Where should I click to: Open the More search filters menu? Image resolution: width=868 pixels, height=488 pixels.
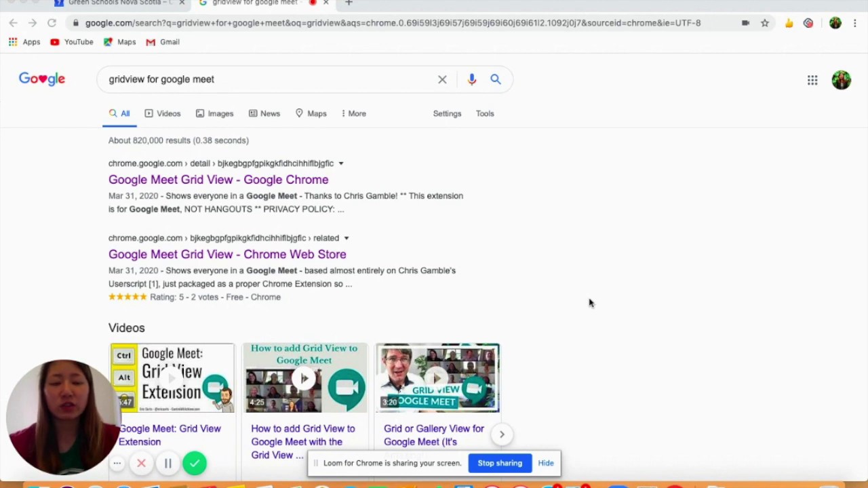(x=353, y=114)
